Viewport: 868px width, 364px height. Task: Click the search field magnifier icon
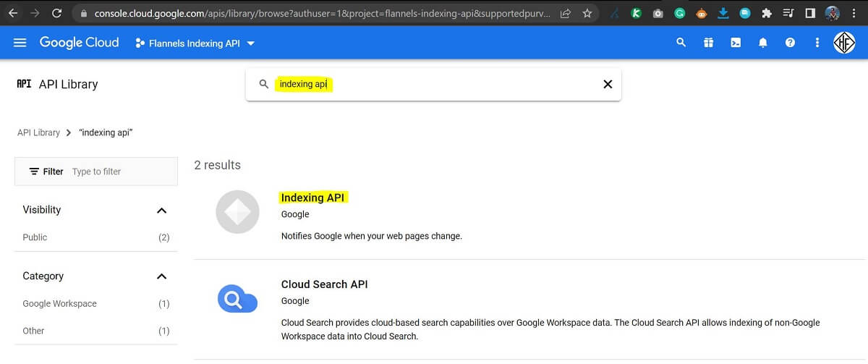[x=264, y=84]
